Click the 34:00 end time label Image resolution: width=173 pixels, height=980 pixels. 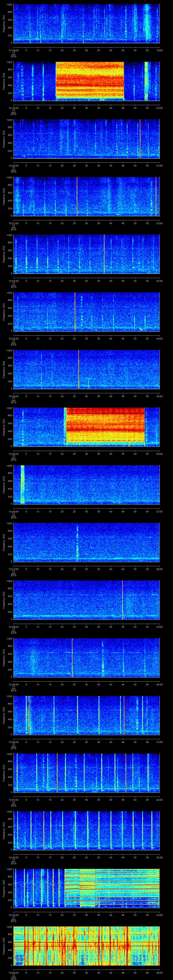160,915
